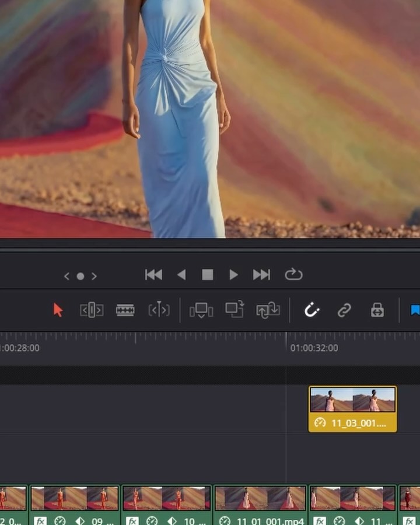
Task: Switch to Trim Edit Mode tool
Action: 91,310
